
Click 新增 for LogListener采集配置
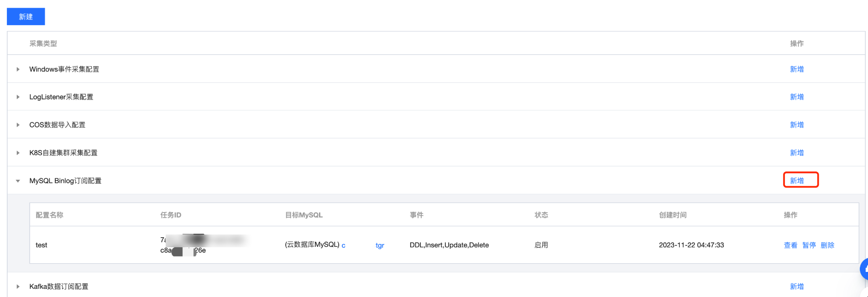796,97
